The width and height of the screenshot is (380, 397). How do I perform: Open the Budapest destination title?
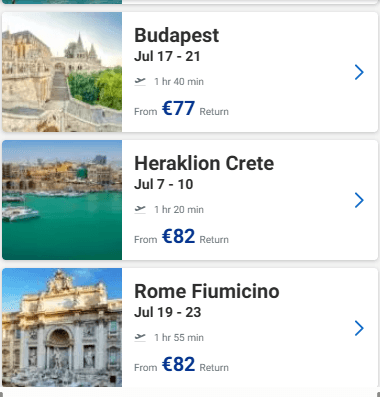(177, 36)
